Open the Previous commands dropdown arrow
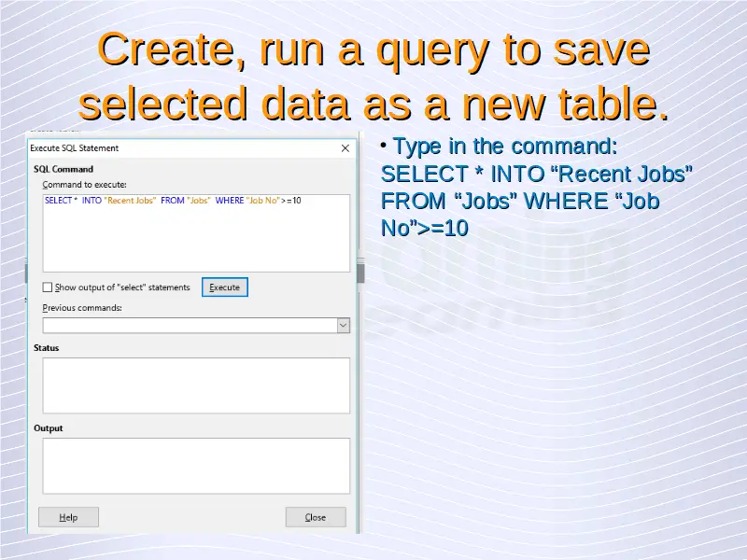 click(x=343, y=325)
